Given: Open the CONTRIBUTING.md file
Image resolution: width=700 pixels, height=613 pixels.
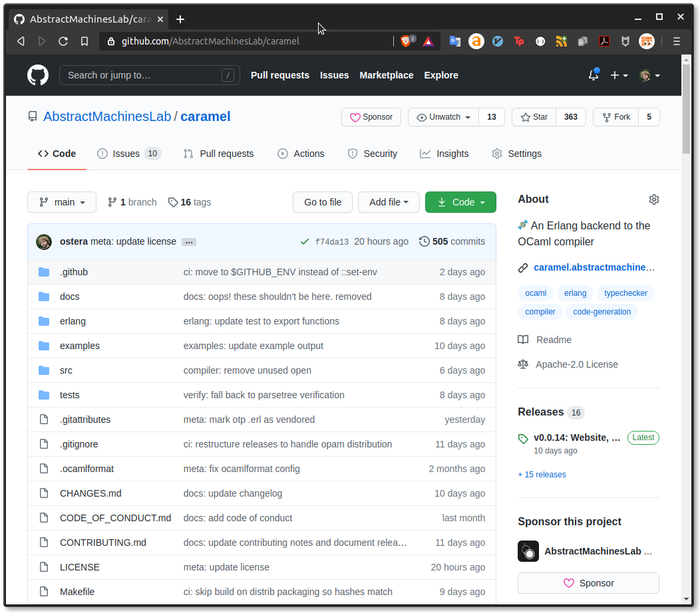Looking at the screenshot, I should pos(103,543).
